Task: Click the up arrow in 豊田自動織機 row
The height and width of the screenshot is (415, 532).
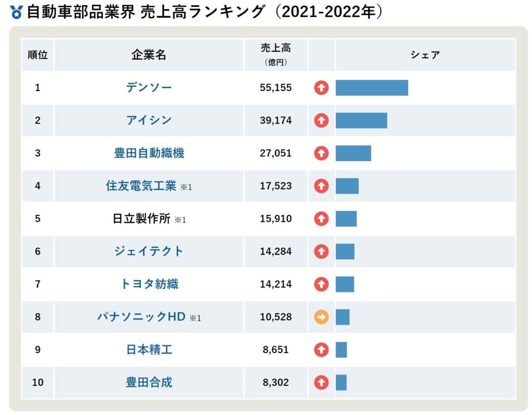Action: [322, 153]
